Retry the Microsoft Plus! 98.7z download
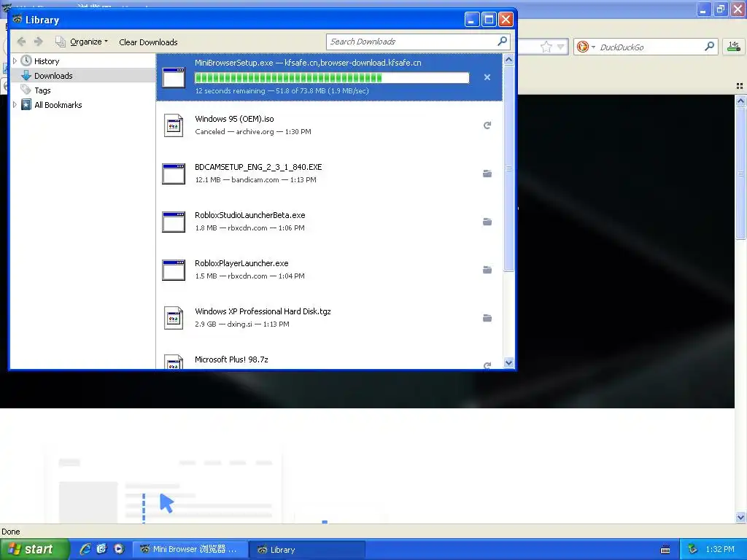Screen dimensions: 747x560 pos(487,365)
